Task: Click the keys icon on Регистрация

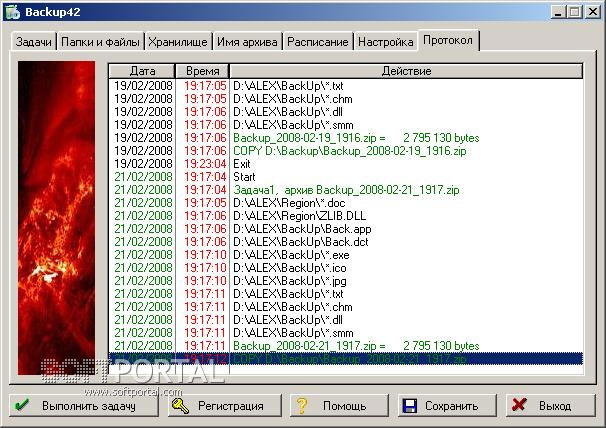Action: point(180,406)
